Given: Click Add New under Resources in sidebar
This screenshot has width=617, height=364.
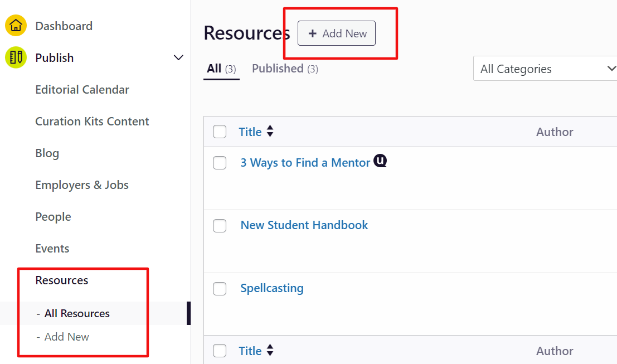Looking at the screenshot, I should point(67,337).
